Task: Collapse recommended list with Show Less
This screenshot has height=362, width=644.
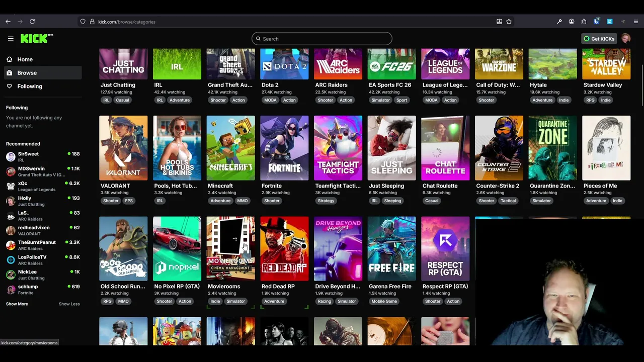Action: [x=69, y=304]
